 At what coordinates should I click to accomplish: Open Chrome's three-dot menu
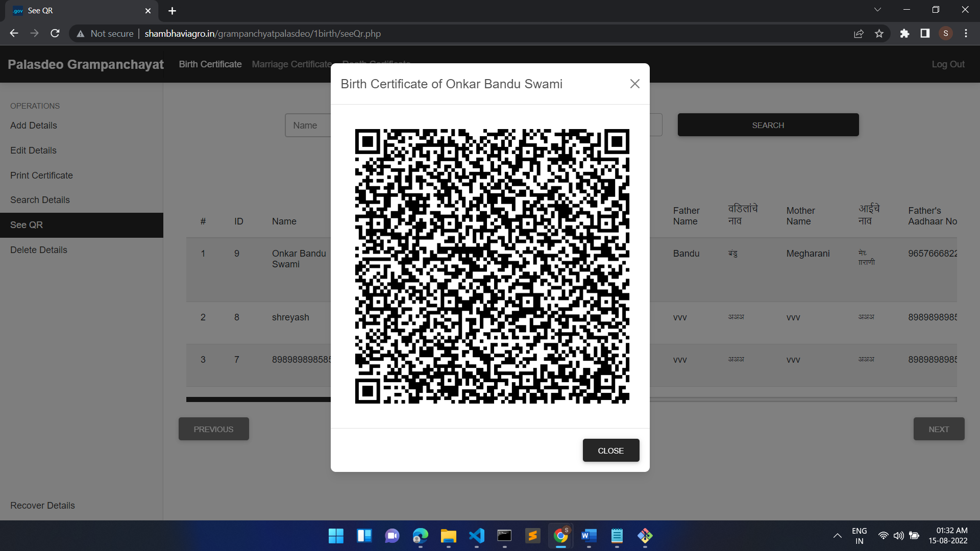(x=966, y=33)
